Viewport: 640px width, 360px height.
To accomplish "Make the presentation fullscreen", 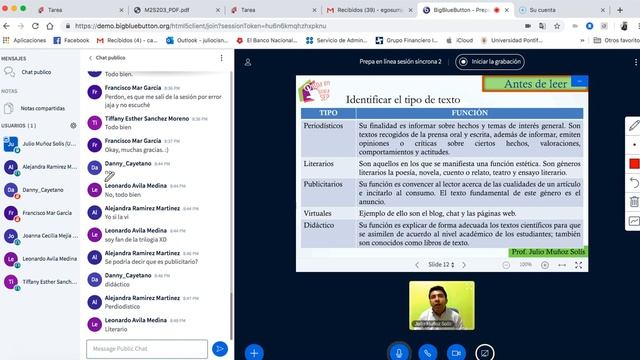I will click(x=578, y=265).
